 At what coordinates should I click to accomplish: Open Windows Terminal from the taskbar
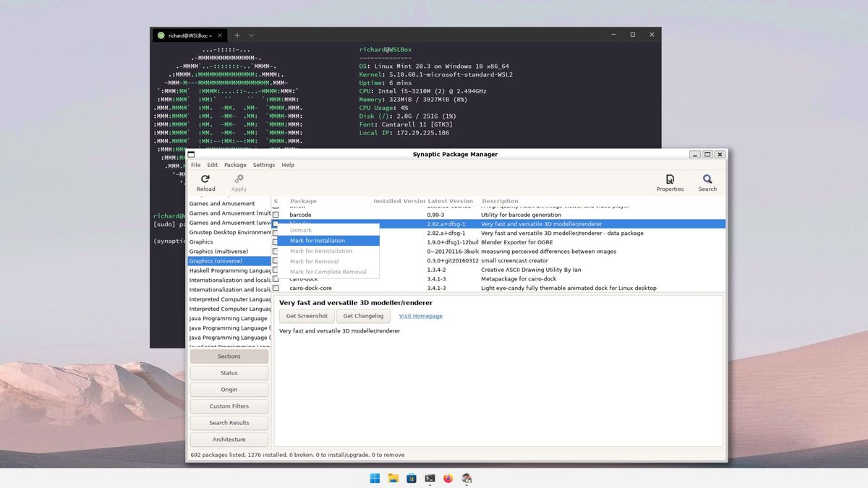tap(430, 478)
